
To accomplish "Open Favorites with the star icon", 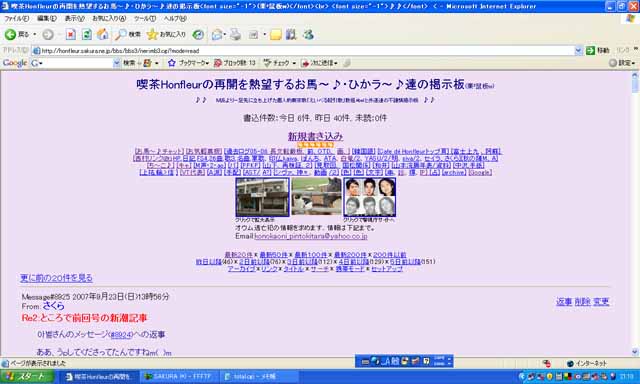I will tap(166, 35).
